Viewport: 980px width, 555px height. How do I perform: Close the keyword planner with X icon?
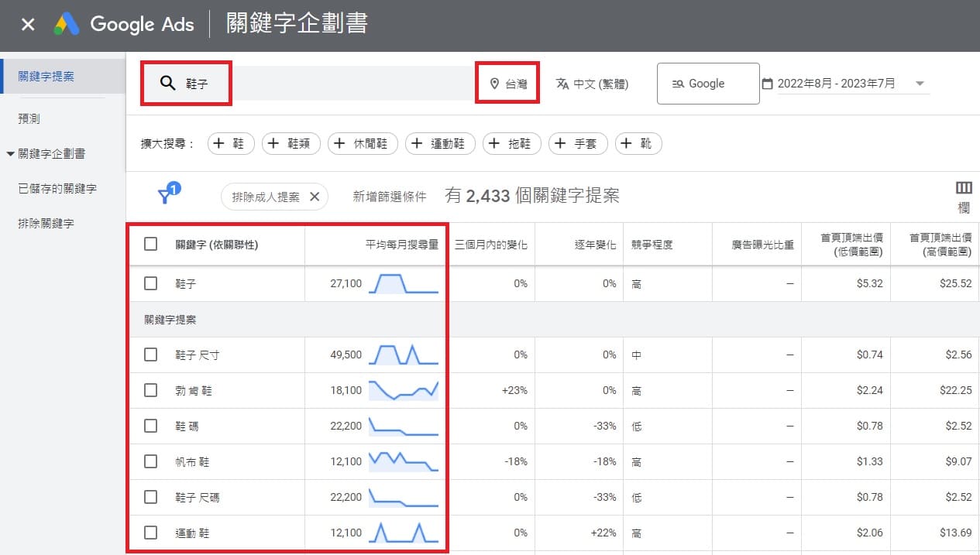pyautogui.click(x=28, y=25)
